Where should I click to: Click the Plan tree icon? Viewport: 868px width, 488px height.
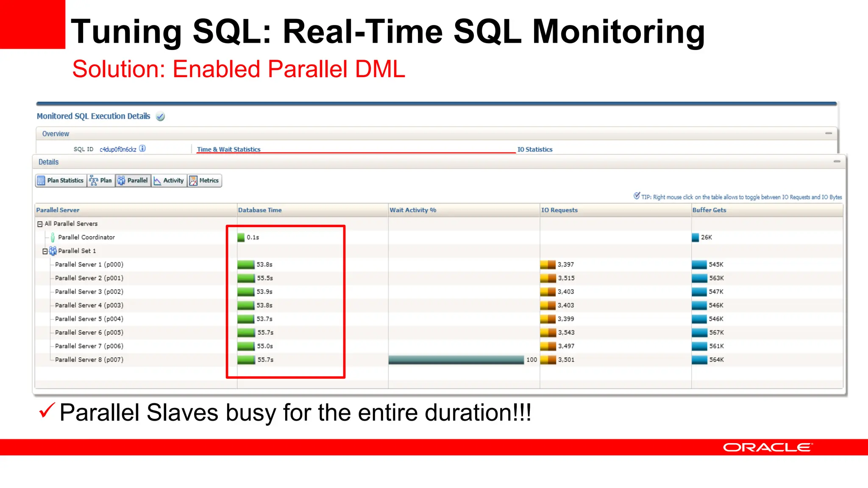94,180
